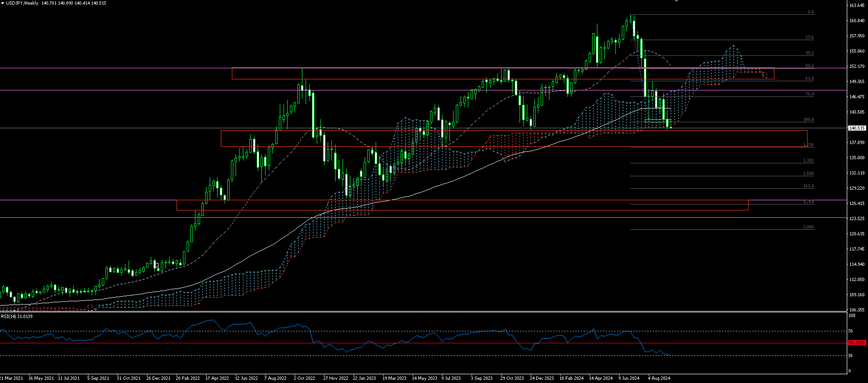Click date label 26 Dec 2021
This screenshot has width=868, height=383.
(158, 378)
